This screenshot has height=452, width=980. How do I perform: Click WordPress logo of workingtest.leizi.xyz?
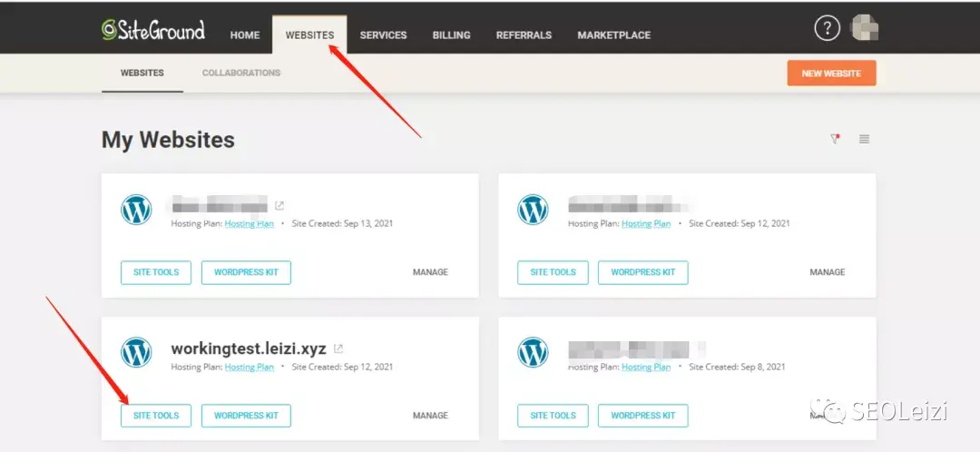click(x=136, y=352)
